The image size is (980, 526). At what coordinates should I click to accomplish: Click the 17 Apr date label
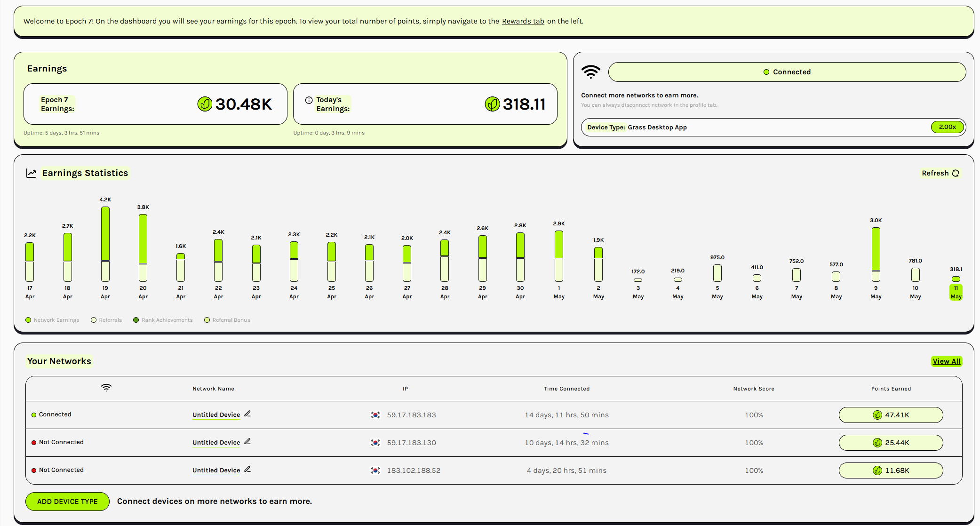click(x=30, y=292)
